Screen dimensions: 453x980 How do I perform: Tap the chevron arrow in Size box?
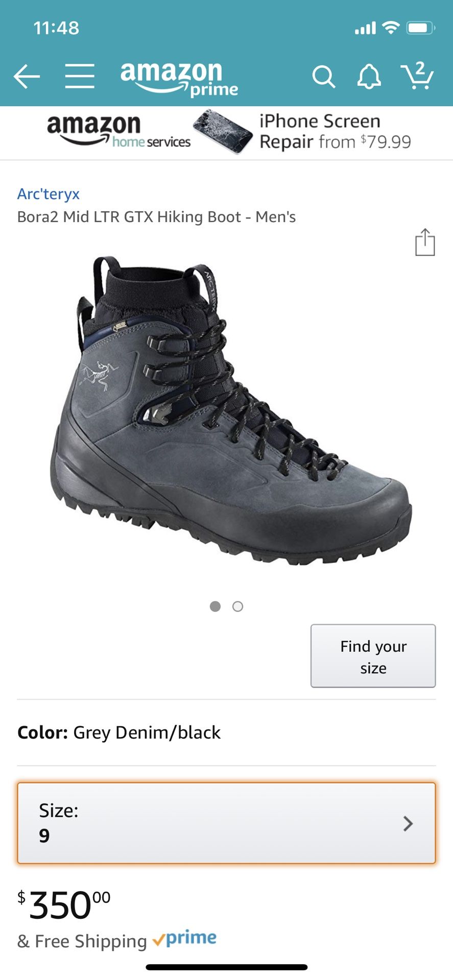coord(408,823)
